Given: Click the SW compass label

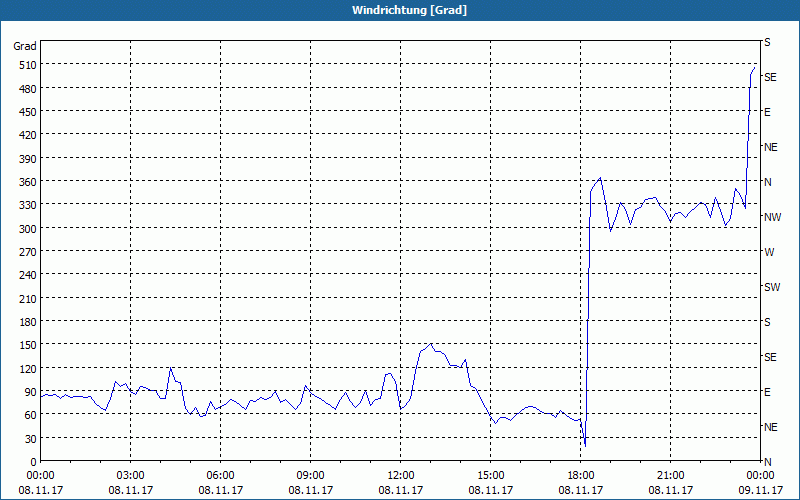Looking at the screenshot, I should (772, 288).
